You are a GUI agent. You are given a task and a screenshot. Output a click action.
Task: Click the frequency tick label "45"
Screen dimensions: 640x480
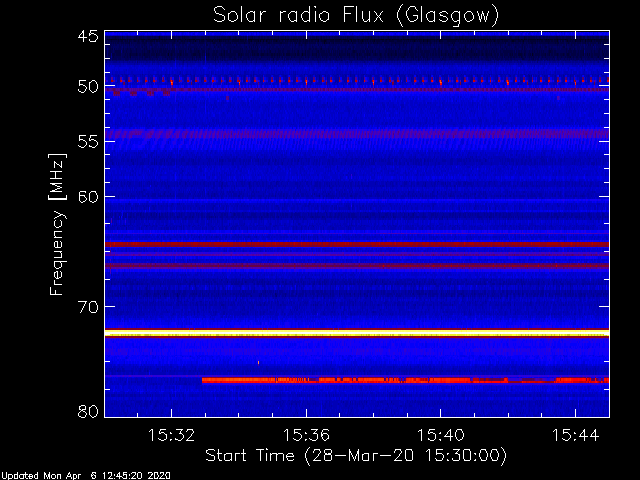[x=88, y=36]
